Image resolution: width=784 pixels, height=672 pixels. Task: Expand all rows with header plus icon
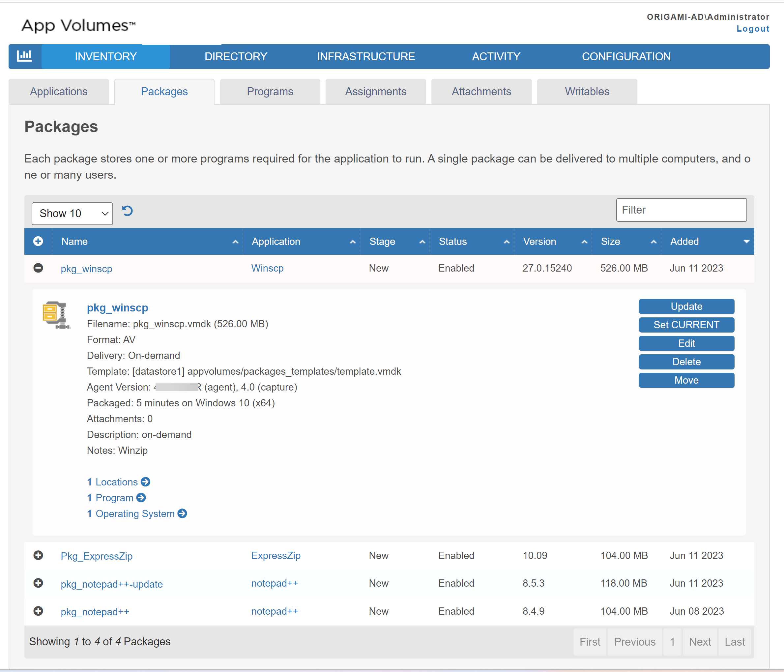click(x=38, y=241)
